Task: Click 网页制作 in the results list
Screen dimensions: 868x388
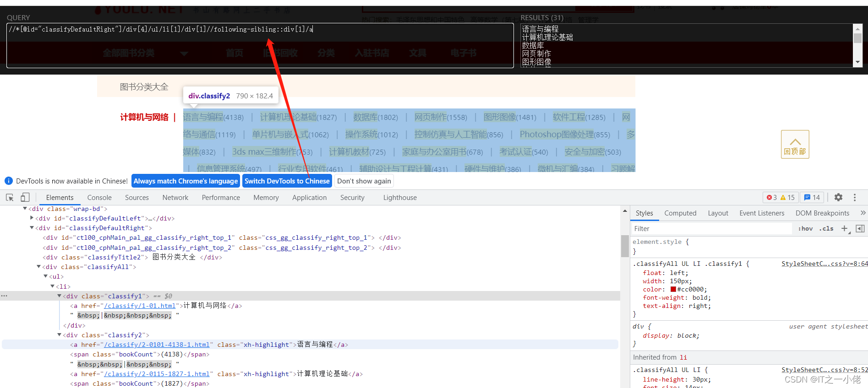Action: pos(536,54)
